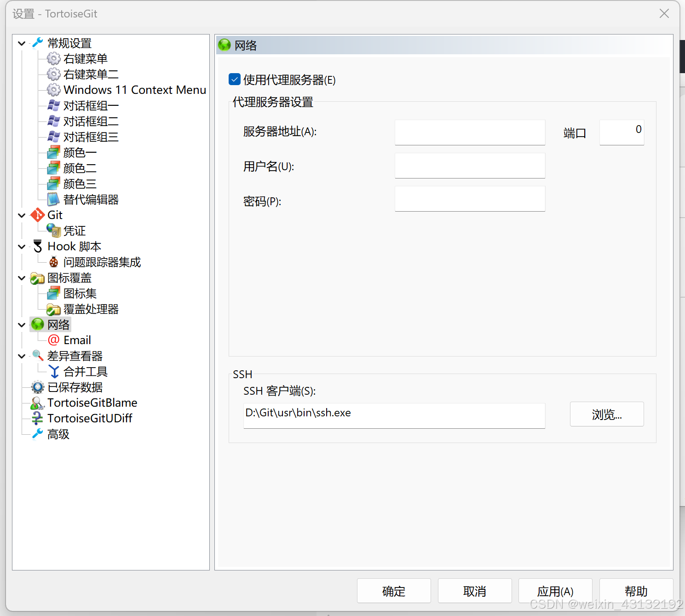
Task: Click the color icon for 颜色二
Action: pos(54,168)
